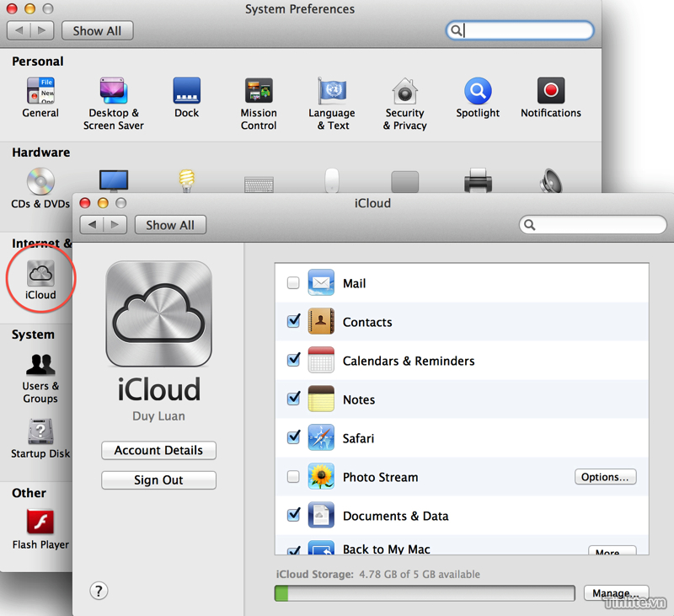Click the white Mouse icon in Hardware
Image resolution: width=674 pixels, height=616 pixels.
(332, 180)
